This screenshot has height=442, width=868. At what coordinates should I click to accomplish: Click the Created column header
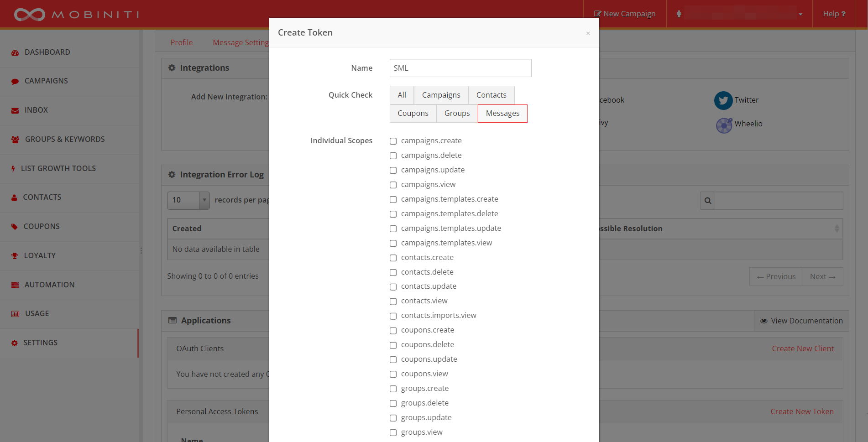(x=187, y=229)
